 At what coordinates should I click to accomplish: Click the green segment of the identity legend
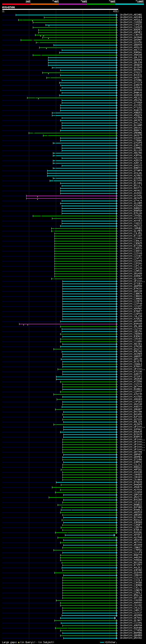tap(101, 4)
